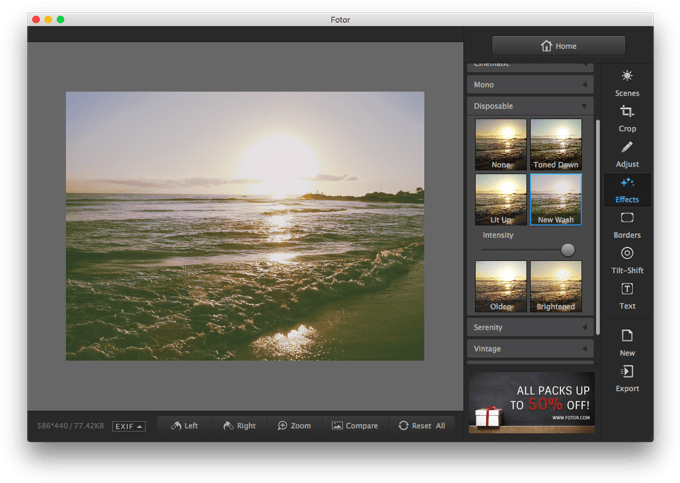
Task: Expand the Vintage effects category
Action: (530, 349)
